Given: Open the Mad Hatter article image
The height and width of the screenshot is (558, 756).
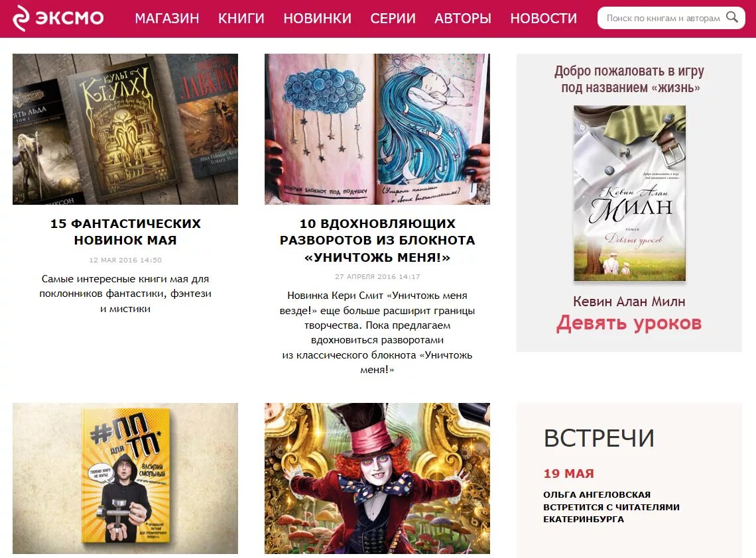Looking at the screenshot, I should (377, 478).
